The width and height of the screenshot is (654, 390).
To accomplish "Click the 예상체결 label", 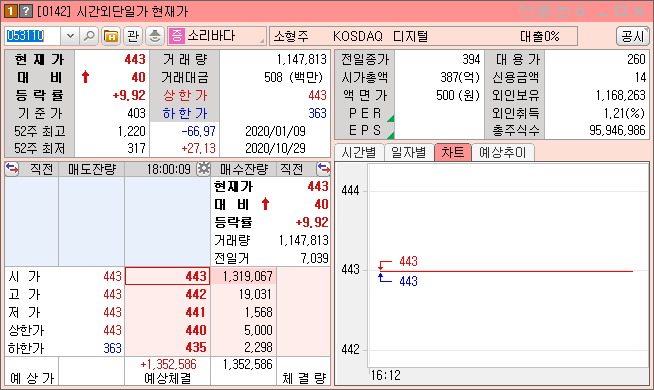I will click(x=167, y=378).
